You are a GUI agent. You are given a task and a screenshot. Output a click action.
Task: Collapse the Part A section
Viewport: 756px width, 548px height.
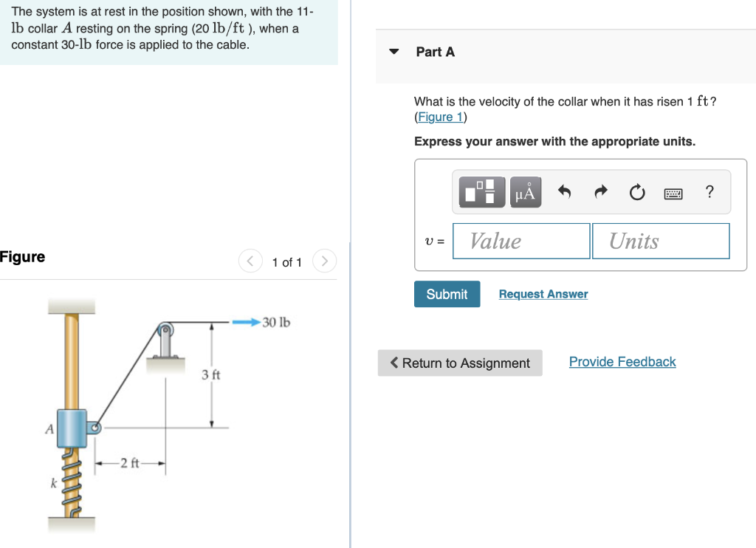coord(393,52)
